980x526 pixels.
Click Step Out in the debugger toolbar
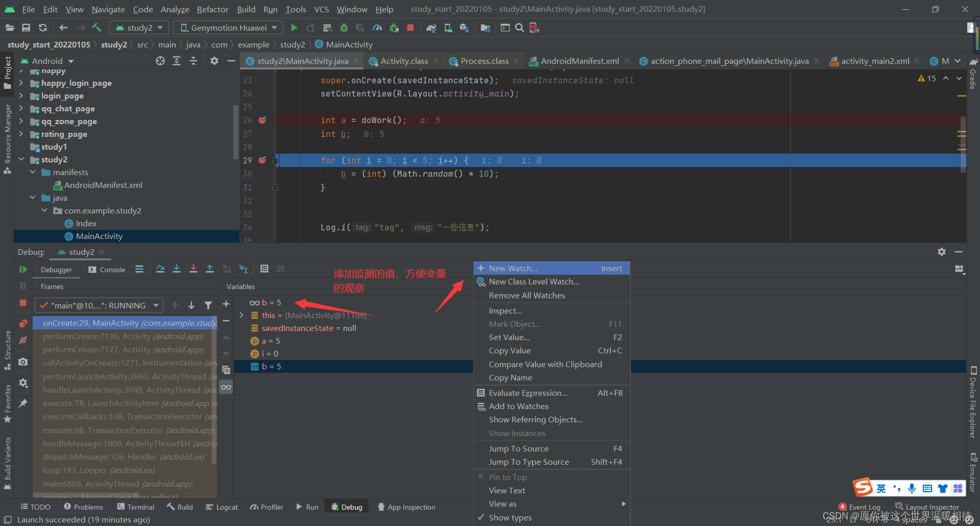[x=210, y=269]
